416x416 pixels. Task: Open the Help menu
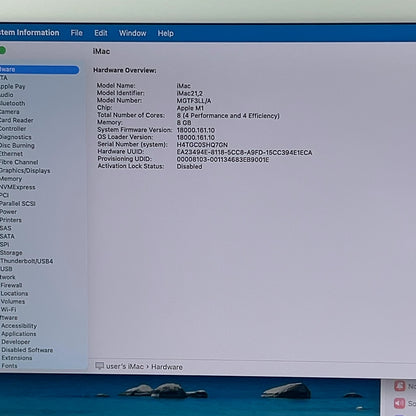pos(166,33)
